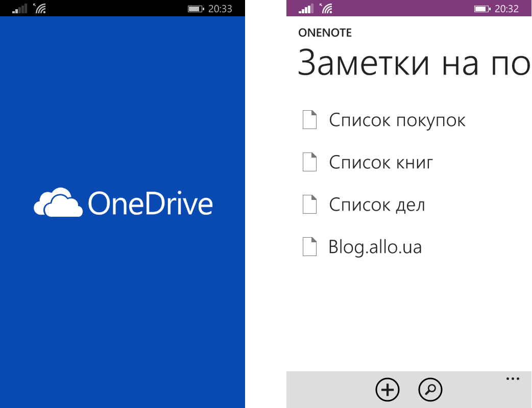Expand the three-dots app bar menu
The width and height of the screenshot is (532, 408).
pyautogui.click(x=513, y=379)
